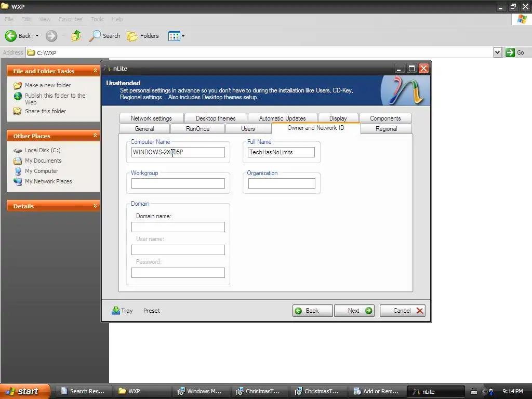Click nLite Back button

312,311
